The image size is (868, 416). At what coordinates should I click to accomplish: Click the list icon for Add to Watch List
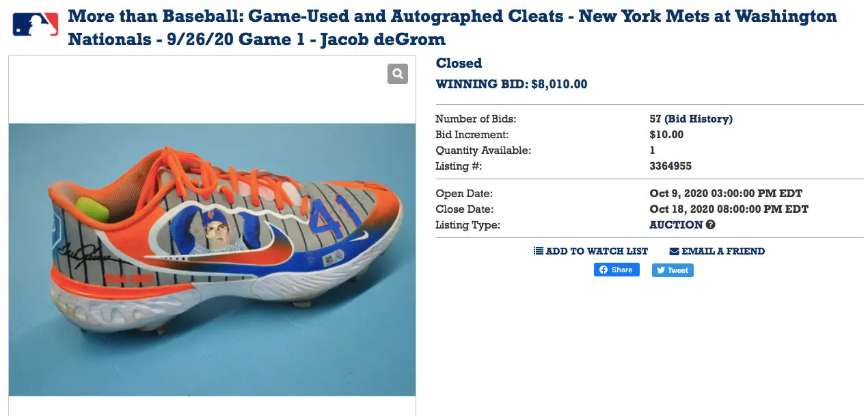point(538,251)
